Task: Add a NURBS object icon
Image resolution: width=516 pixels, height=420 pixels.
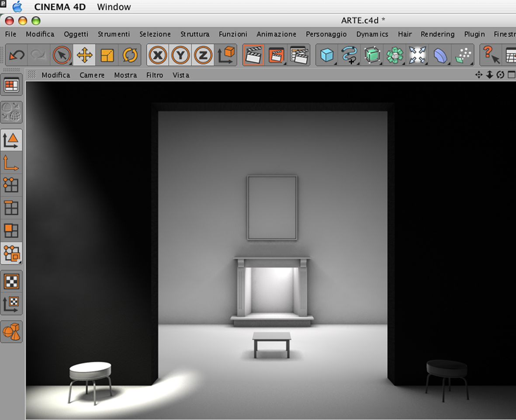Action: click(372, 55)
